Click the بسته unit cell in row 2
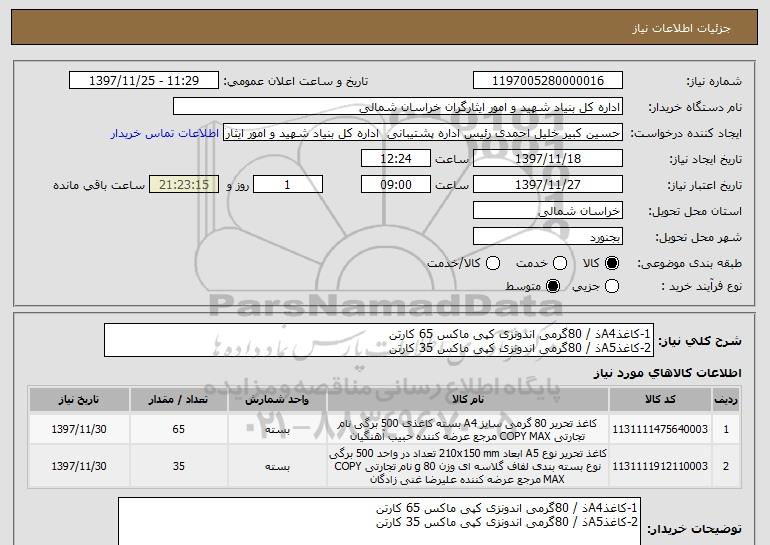 click(277, 466)
